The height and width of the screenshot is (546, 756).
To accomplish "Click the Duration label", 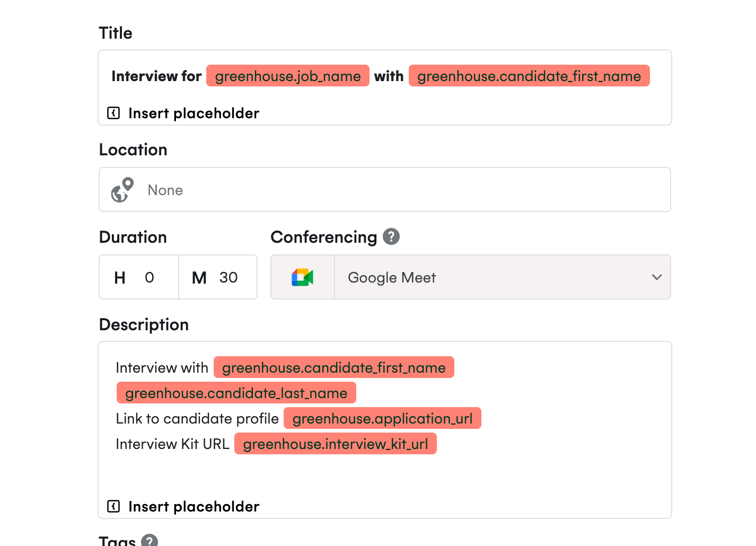I will tap(133, 237).
